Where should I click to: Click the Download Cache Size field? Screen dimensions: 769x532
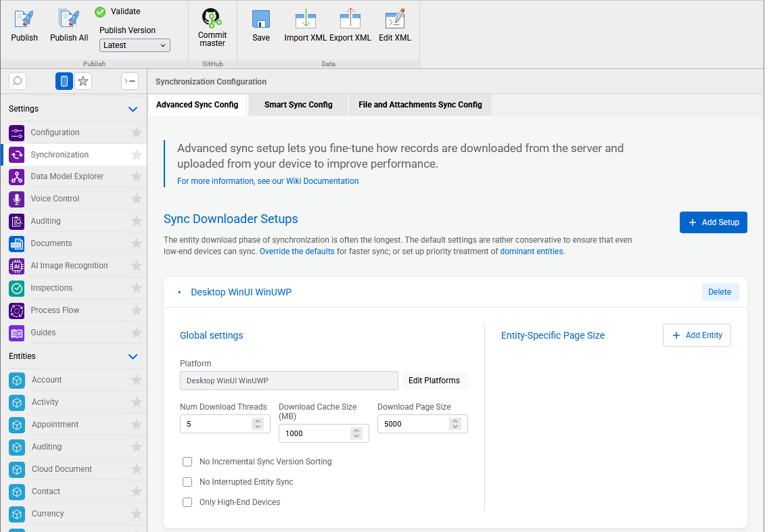(x=324, y=433)
